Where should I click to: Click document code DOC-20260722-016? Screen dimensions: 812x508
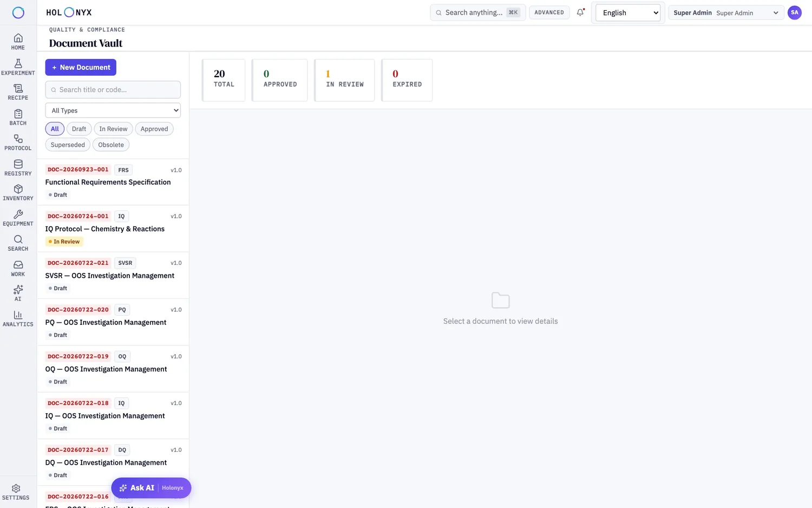[78, 497]
